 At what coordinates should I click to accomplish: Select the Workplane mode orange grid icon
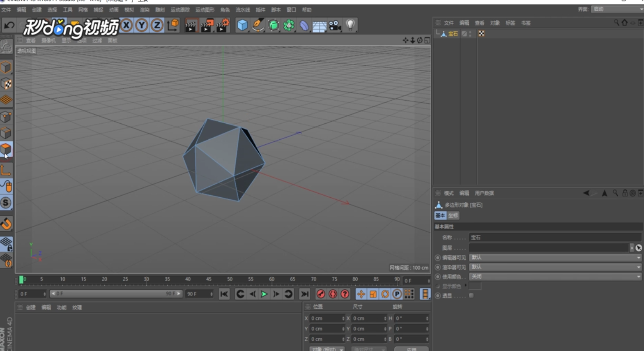pyautogui.click(x=6, y=100)
